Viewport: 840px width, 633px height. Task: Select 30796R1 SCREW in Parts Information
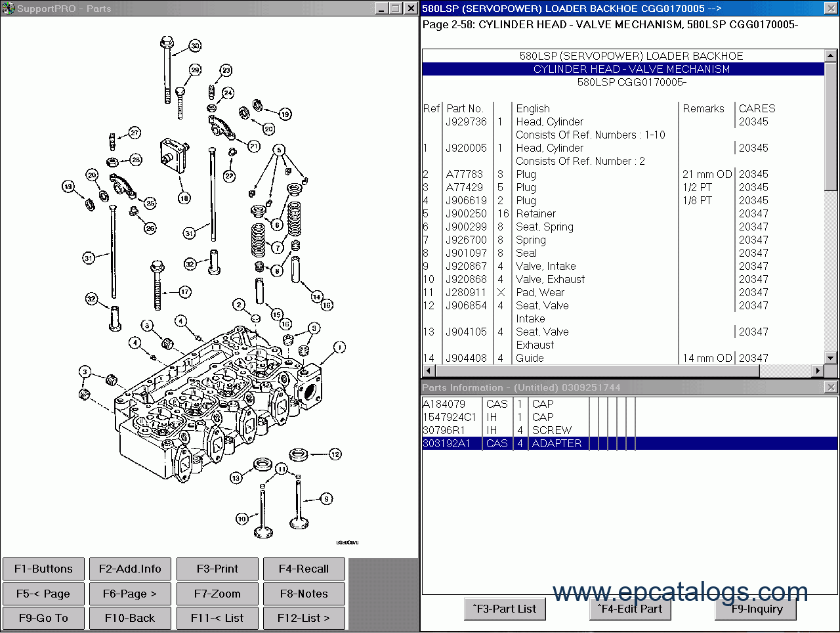629,430
